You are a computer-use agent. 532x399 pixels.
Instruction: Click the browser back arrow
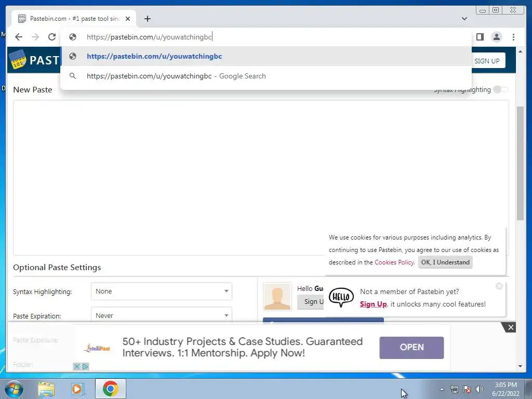(x=19, y=37)
